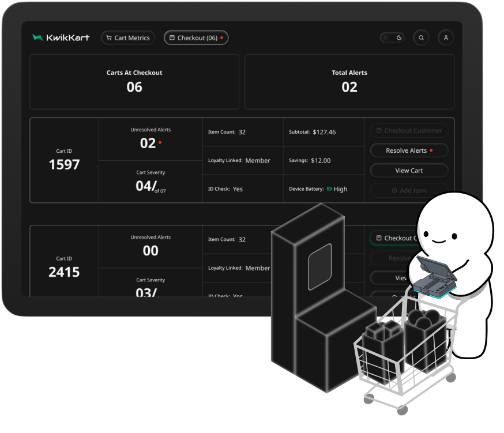Click bag icon on cart 2415 Checkout button
Image resolution: width=504 pixels, height=433 pixels.
click(x=379, y=238)
